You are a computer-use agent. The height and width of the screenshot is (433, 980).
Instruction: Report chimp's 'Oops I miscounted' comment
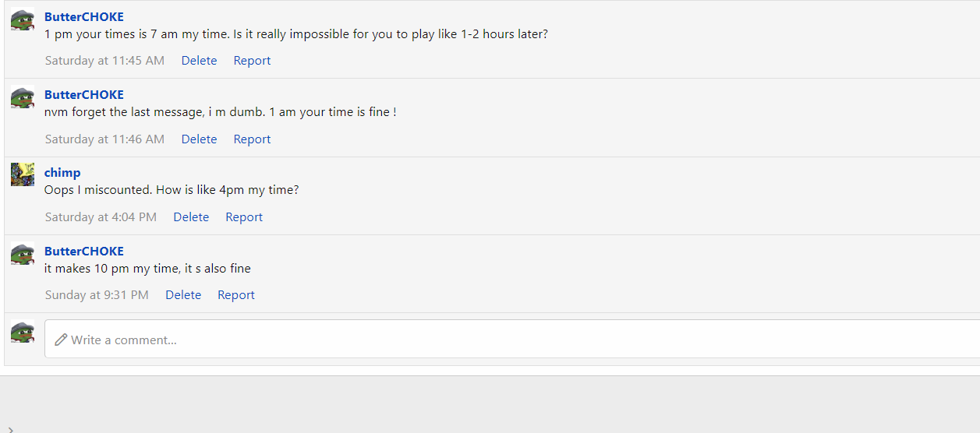coord(244,217)
